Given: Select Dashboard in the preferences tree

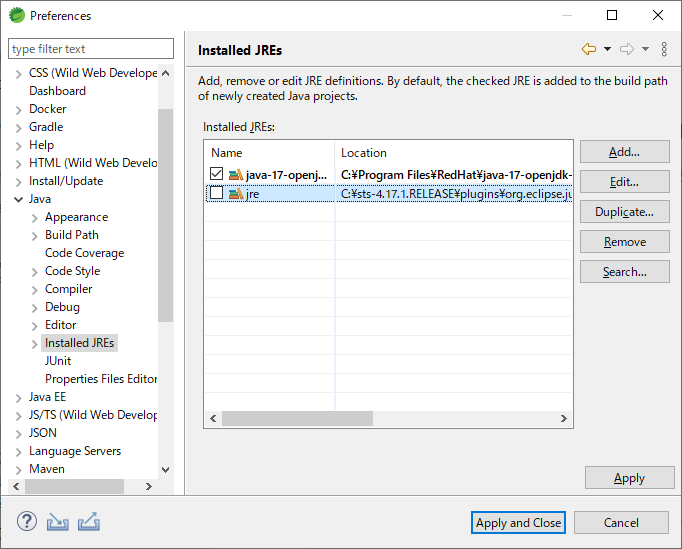Looking at the screenshot, I should point(57,91).
